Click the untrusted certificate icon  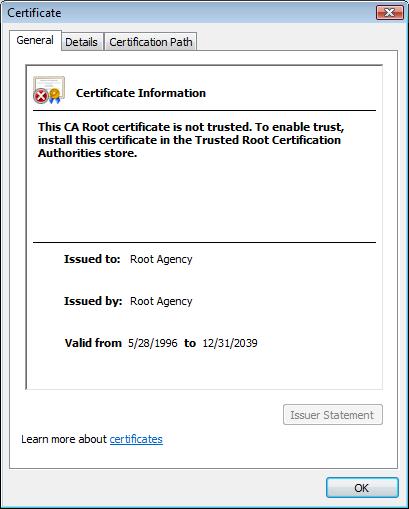(49, 90)
